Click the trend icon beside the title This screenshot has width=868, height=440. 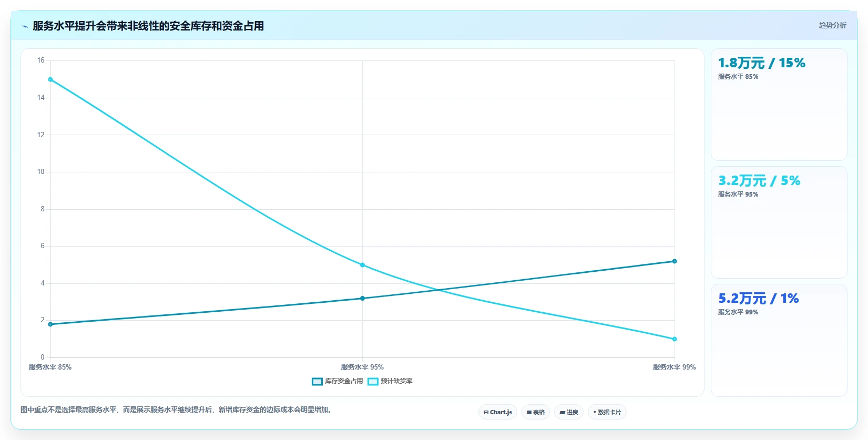(x=25, y=26)
